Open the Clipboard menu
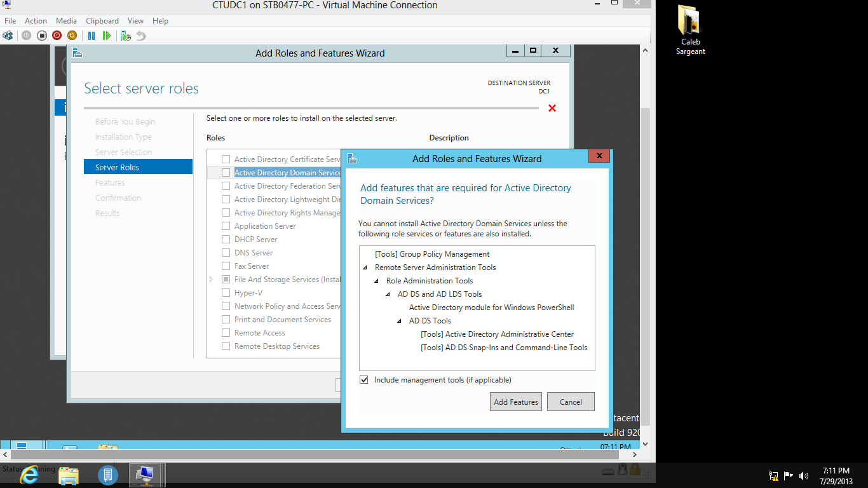The height and width of the screenshot is (488, 868). coord(102,21)
